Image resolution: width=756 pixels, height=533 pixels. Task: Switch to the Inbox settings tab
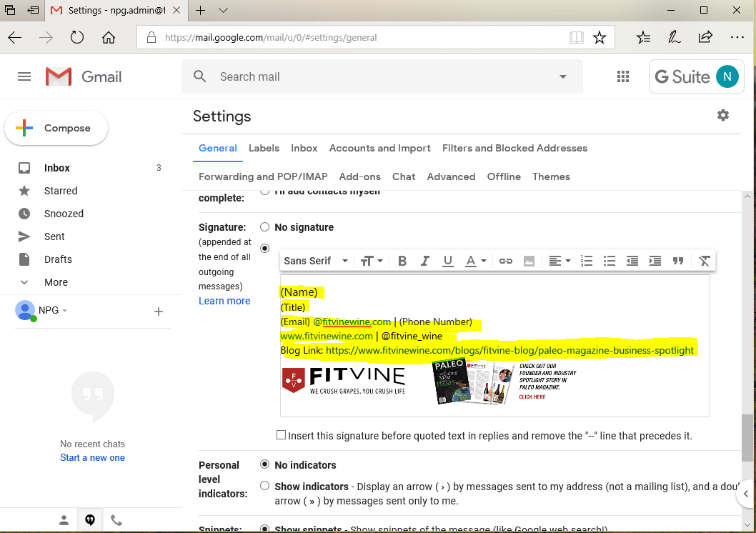[x=304, y=149]
